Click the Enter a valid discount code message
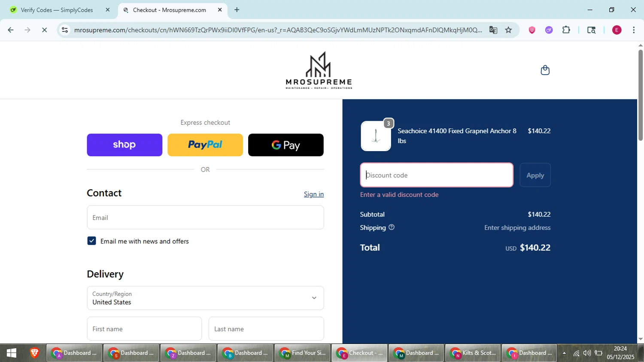 tap(399, 195)
